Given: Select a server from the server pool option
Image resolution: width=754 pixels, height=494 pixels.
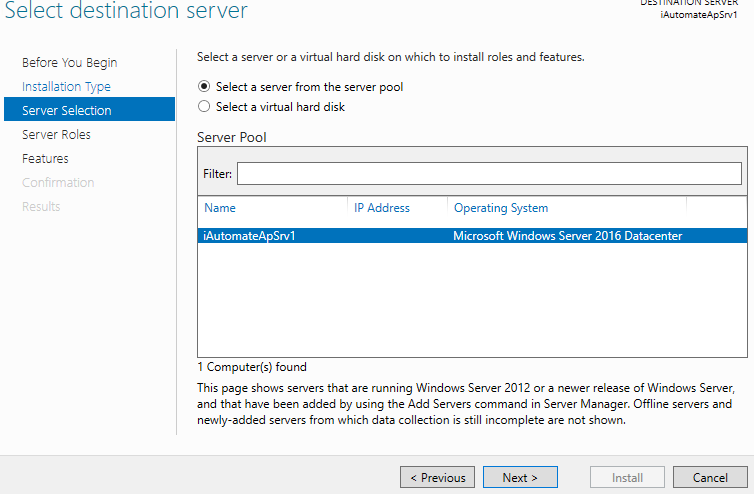Looking at the screenshot, I should 205,87.
